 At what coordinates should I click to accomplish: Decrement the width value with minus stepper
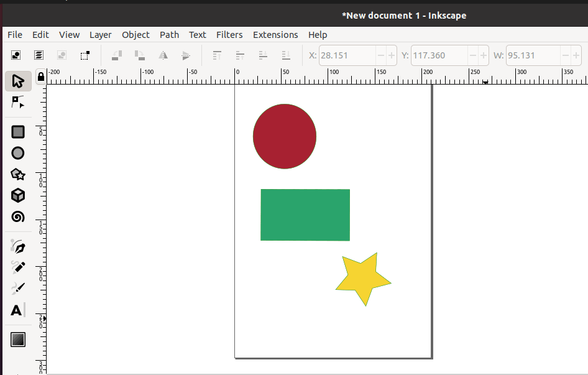click(566, 55)
